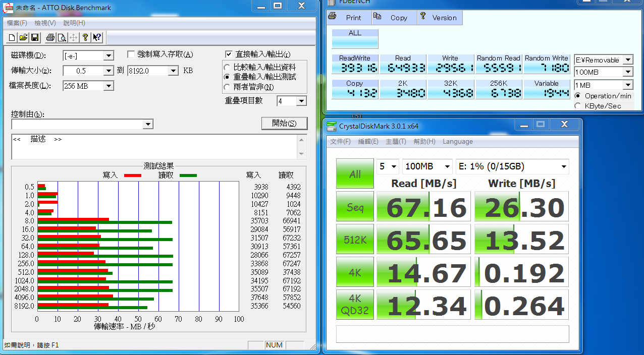The image size is (644, 355).
Task: Open 檔案長度 256 MB dropdown
Action: click(x=109, y=86)
